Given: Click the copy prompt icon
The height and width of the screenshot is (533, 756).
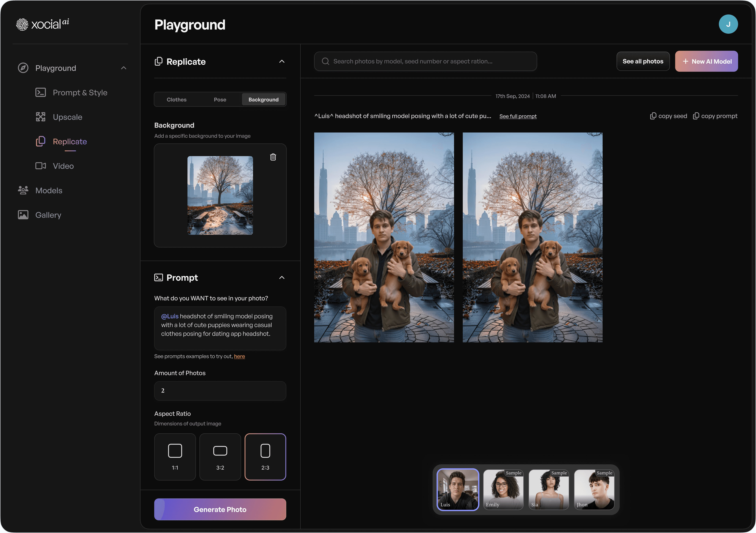Looking at the screenshot, I should 696,116.
